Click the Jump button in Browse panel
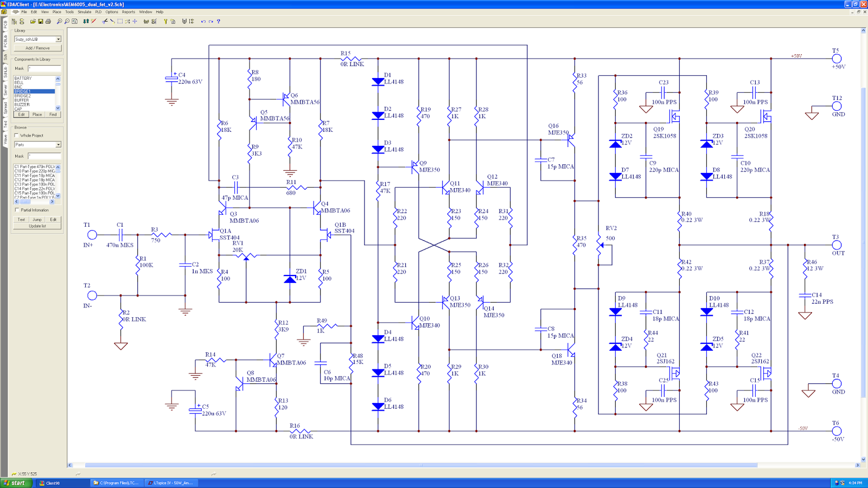 37,220
